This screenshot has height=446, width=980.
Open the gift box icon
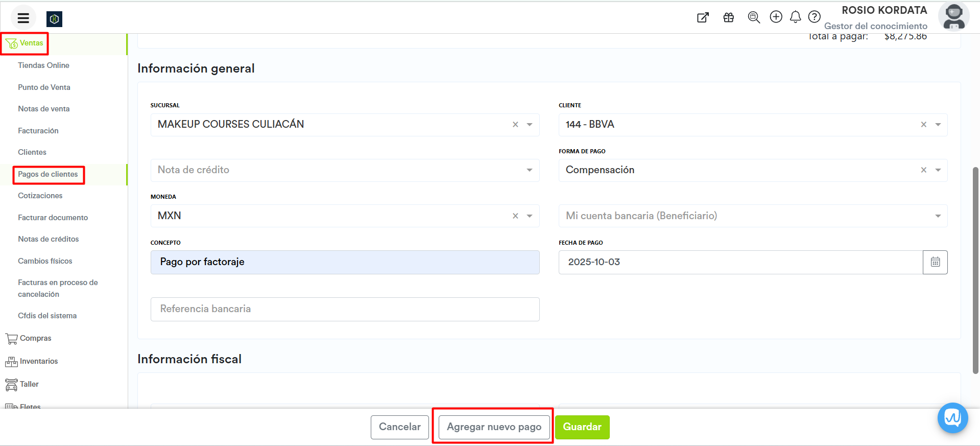coord(728,18)
